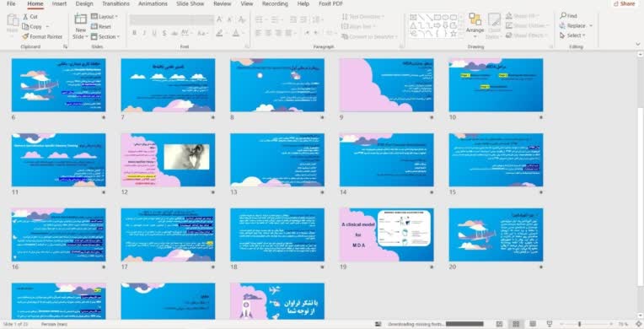Select the right arrow shape in gallery
The height and width of the screenshot is (329, 644).
point(437,25)
